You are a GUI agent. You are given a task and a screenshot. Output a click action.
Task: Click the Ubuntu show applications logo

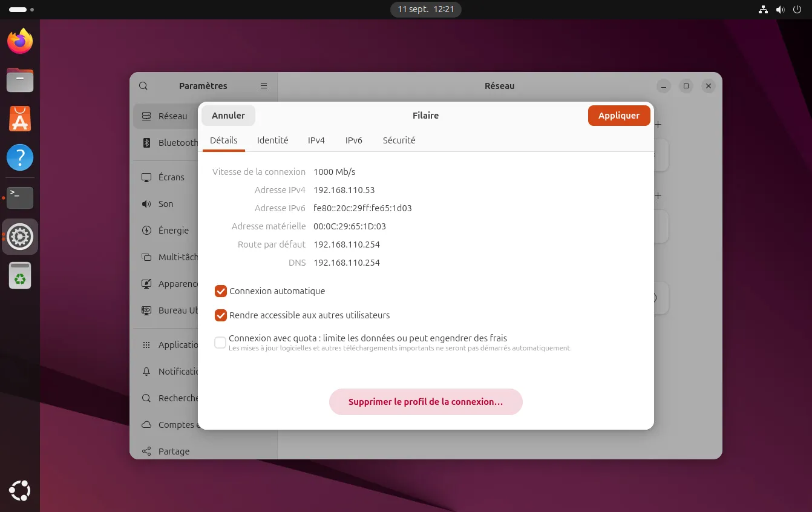point(20,490)
